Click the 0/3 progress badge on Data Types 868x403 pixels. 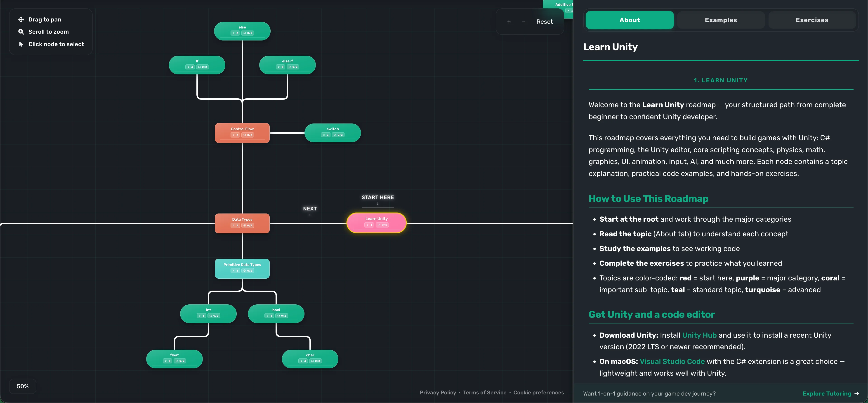[x=248, y=225]
